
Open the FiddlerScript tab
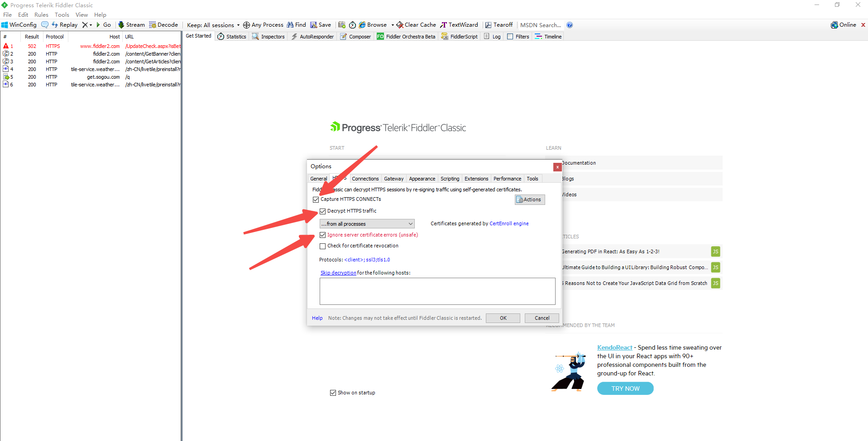(460, 37)
